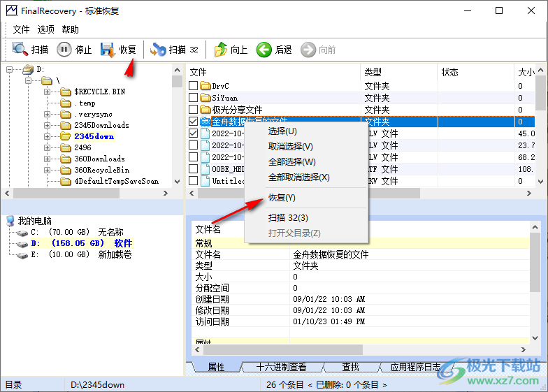Click the D: drive icon at tree top

point(28,70)
